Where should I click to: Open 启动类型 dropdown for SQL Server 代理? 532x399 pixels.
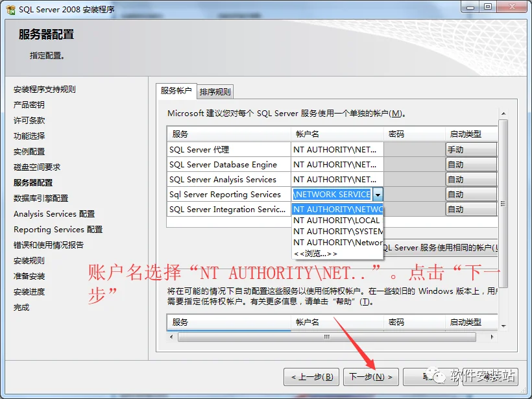coord(471,150)
